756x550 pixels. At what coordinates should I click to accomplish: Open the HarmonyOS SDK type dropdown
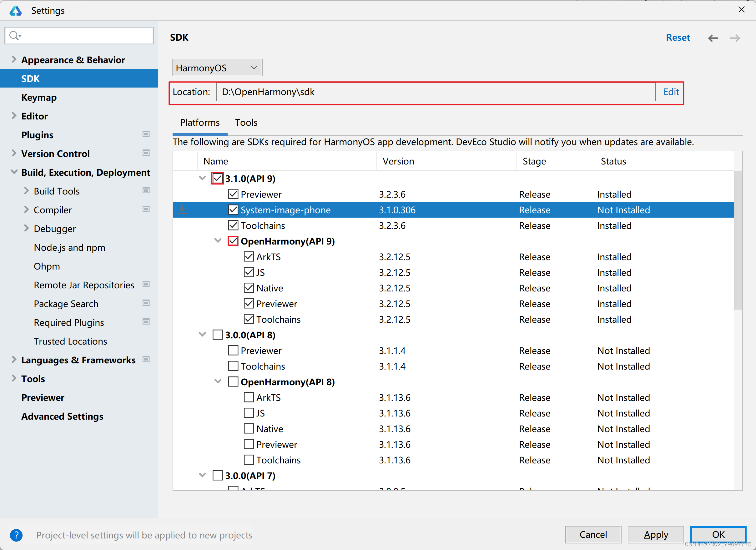coord(217,68)
